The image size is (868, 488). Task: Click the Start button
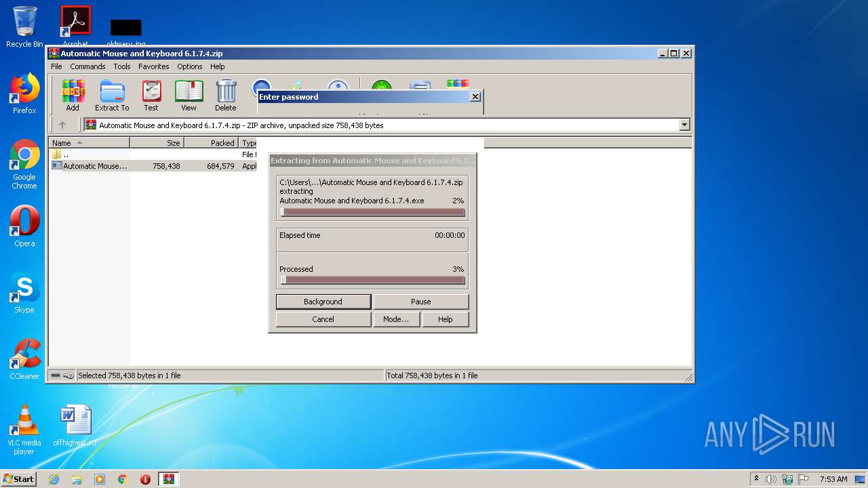click(x=18, y=479)
